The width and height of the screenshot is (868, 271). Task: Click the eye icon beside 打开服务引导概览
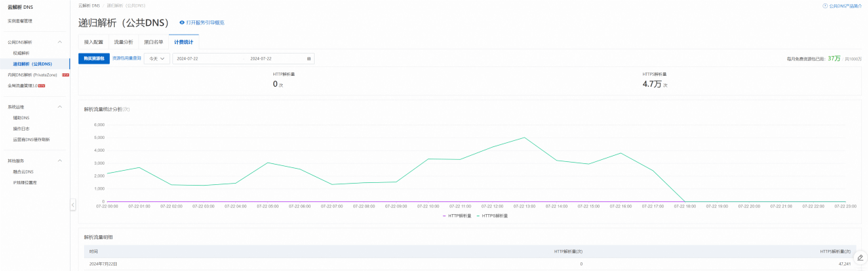[x=182, y=22]
